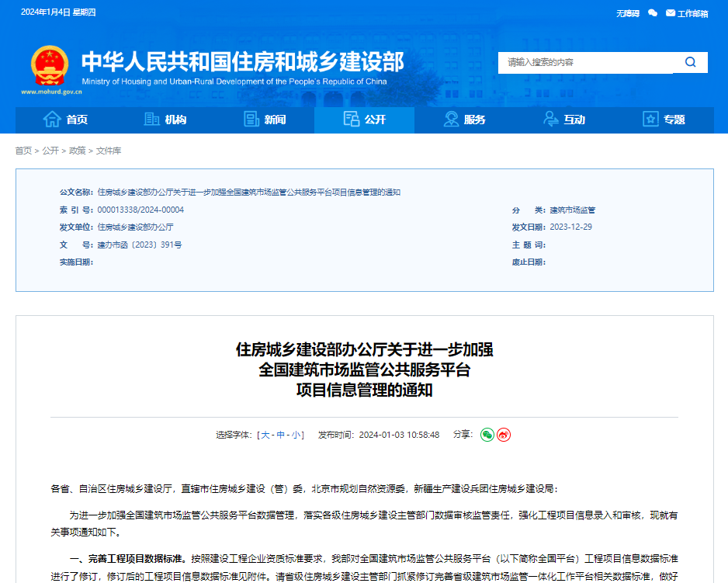Screen dimensions: 728x583
Task: Click the search magnifier icon
Action: [x=691, y=62]
